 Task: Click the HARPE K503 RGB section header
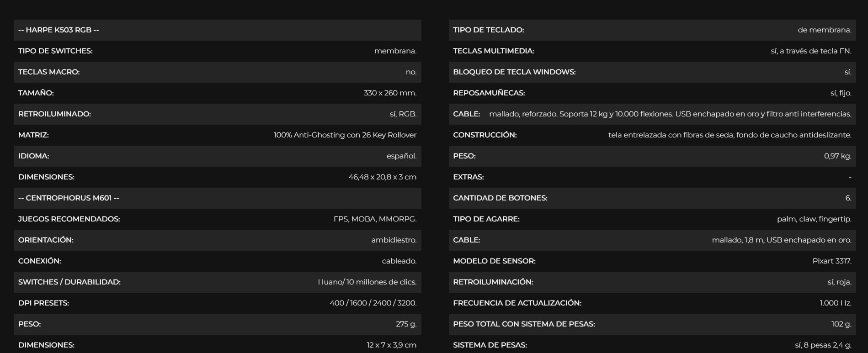[x=59, y=30]
